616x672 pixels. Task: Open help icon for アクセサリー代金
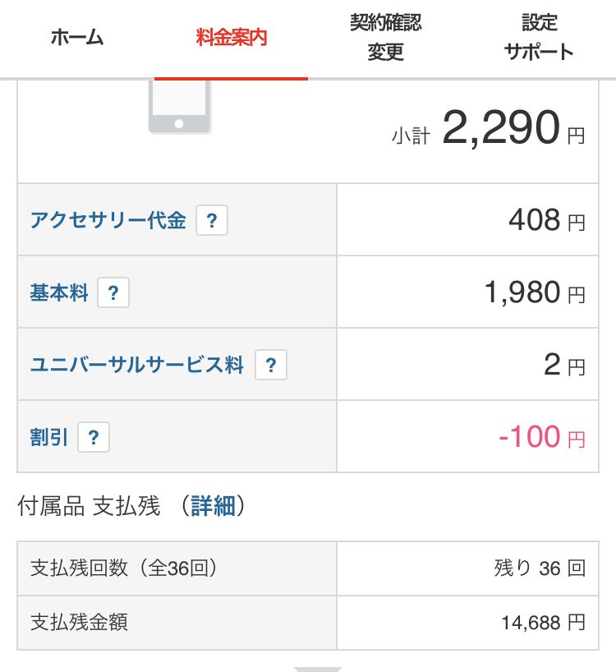(212, 220)
